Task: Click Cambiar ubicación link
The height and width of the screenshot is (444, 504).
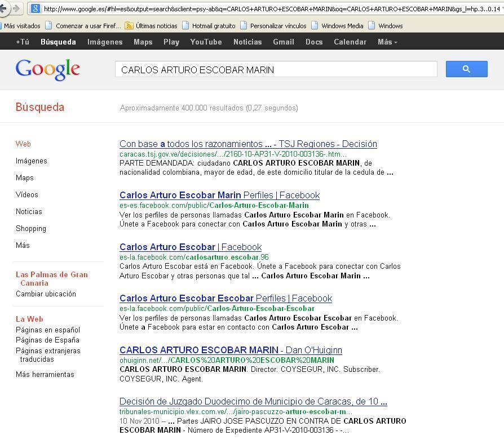Action: coord(46,294)
